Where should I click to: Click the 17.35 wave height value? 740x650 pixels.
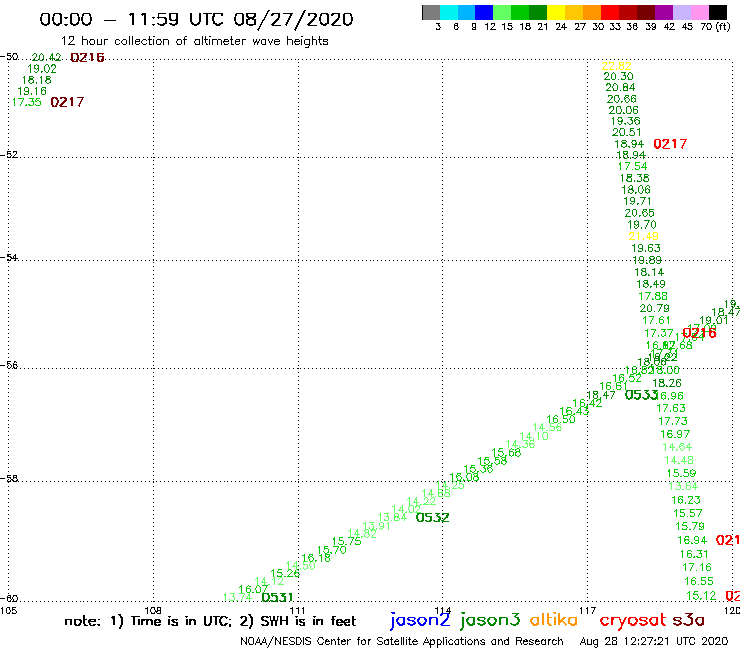tap(26, 102)
